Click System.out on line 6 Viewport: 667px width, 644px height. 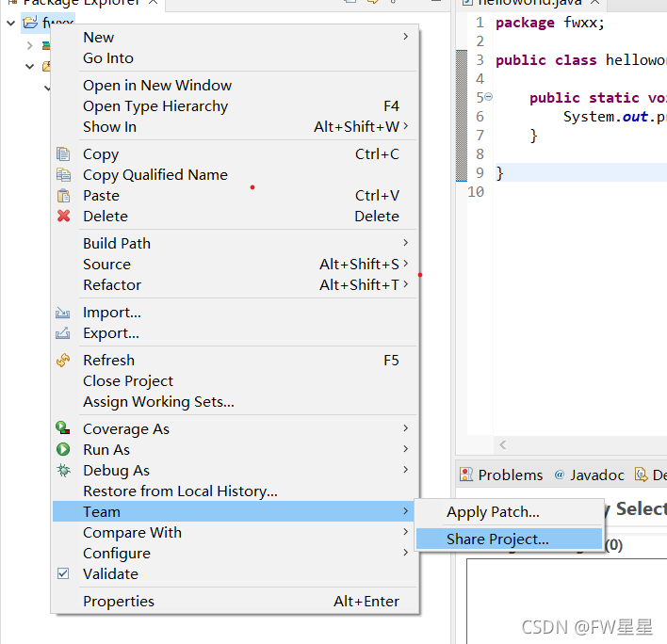pos(606,117)
